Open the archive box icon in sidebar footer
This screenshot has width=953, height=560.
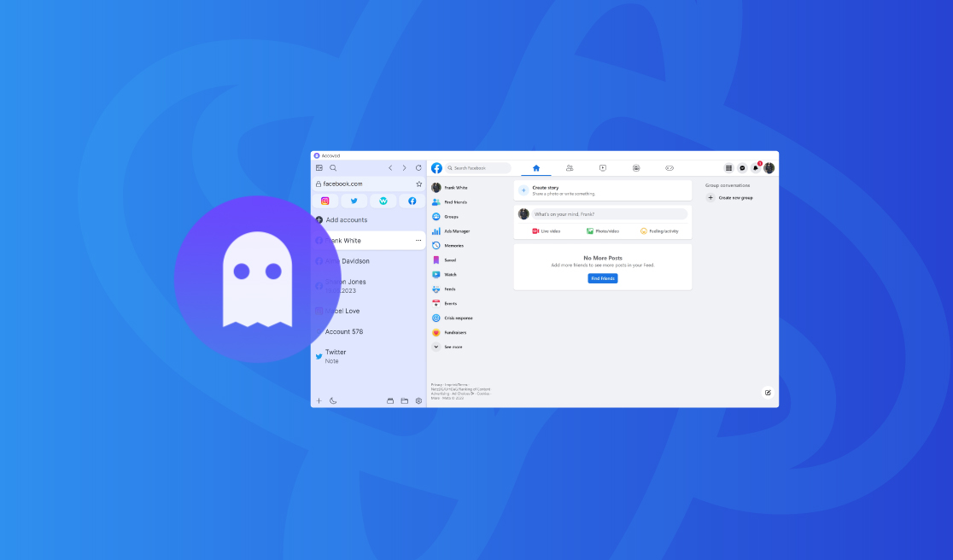[390, 401]
